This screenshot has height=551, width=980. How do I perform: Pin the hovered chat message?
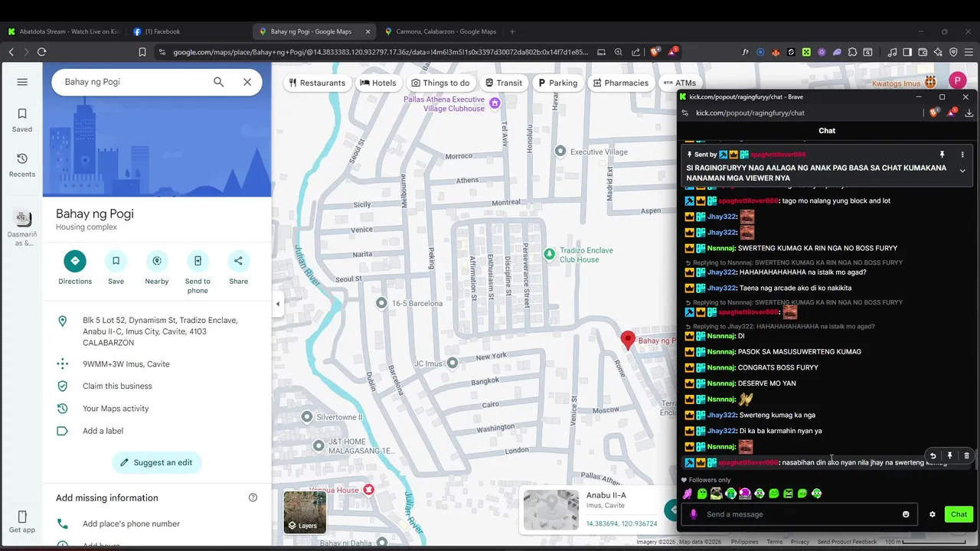tap(949, 455)
